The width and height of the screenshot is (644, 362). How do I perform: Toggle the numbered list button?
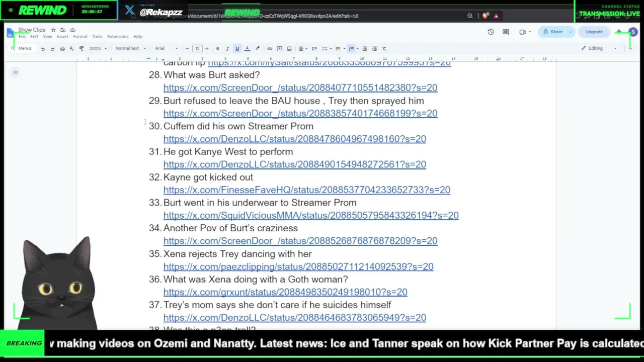351,49
